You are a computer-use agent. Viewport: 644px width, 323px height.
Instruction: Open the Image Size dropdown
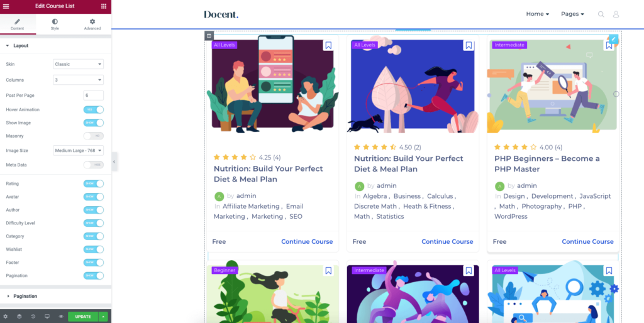click(x=78, y=151)
